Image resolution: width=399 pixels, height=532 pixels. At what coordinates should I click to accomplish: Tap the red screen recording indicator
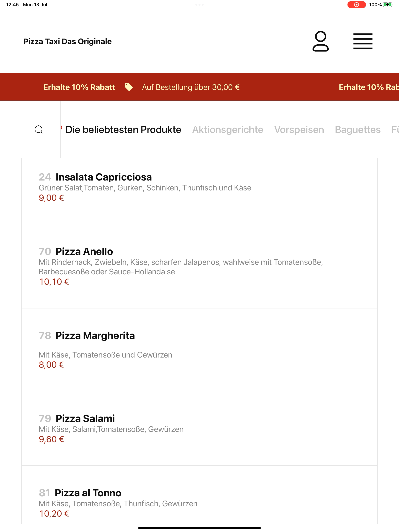[x=356, y=4]
